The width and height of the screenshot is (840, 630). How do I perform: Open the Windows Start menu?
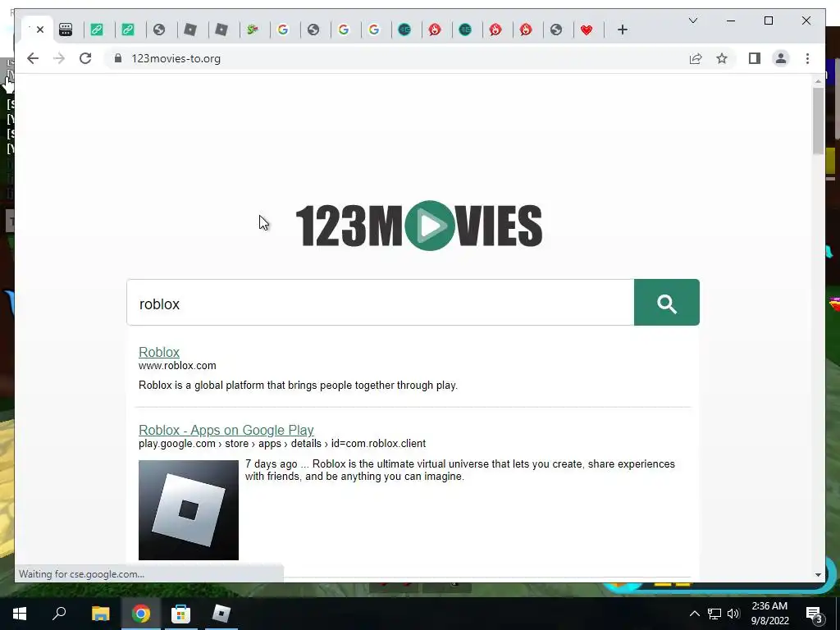tap(20, 614)
